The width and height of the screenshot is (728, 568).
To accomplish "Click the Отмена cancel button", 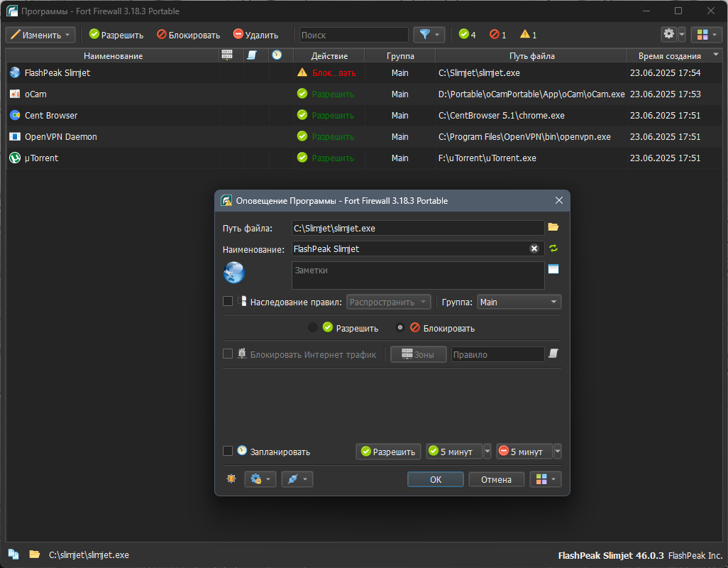I will click(496, 479).
